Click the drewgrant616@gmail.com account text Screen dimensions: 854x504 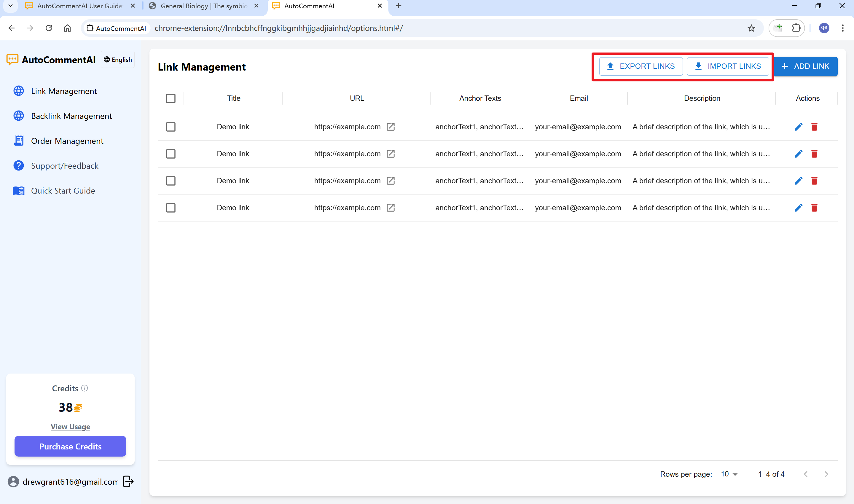[70, 481]
